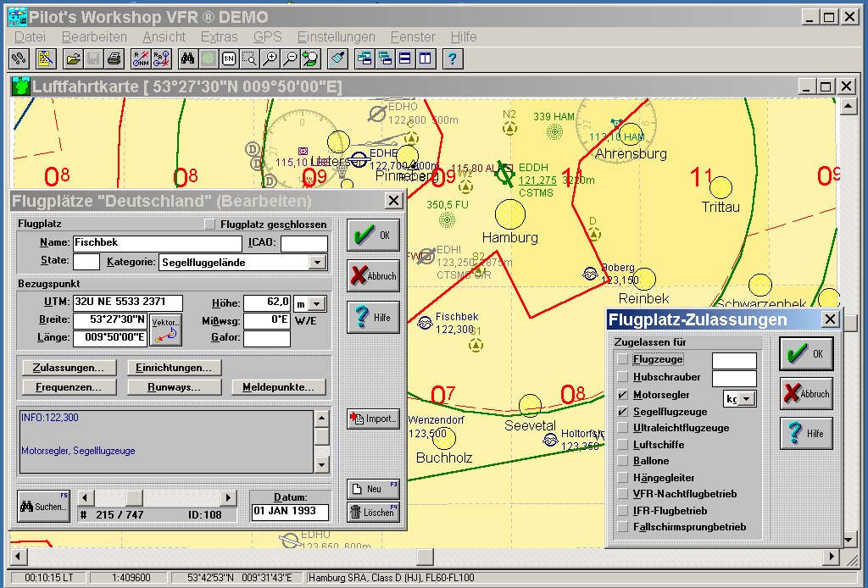The width and height of the screenshot is (868, 588).
Task: Open the Höhe unit dropdown showing m
Action: coord(317,303)
